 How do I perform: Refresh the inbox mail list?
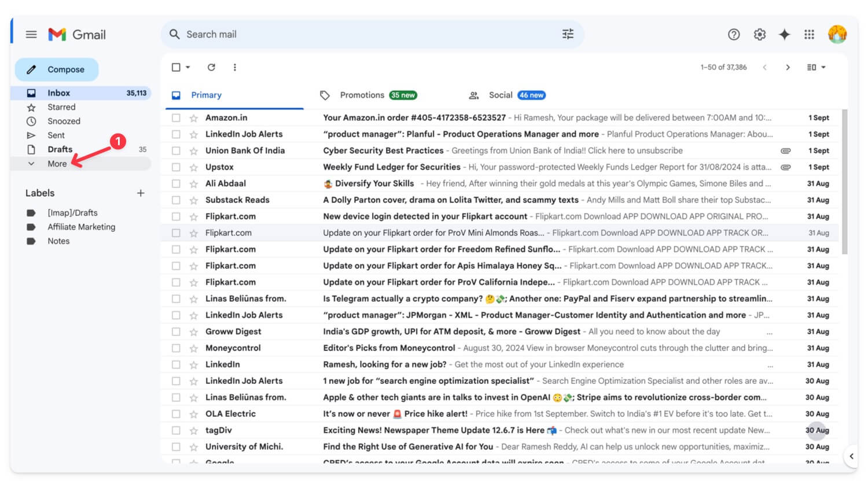click(211, 68)
